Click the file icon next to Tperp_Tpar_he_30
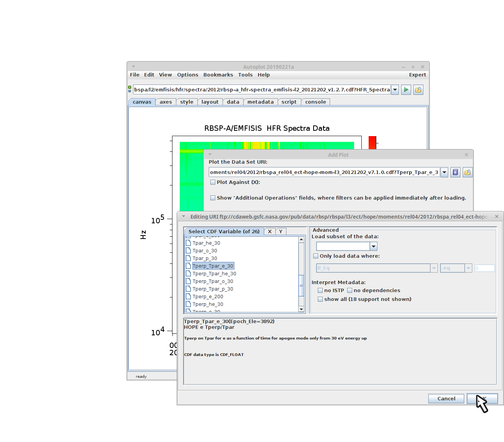This screenshot has width=504, height=442. (188, 273)
